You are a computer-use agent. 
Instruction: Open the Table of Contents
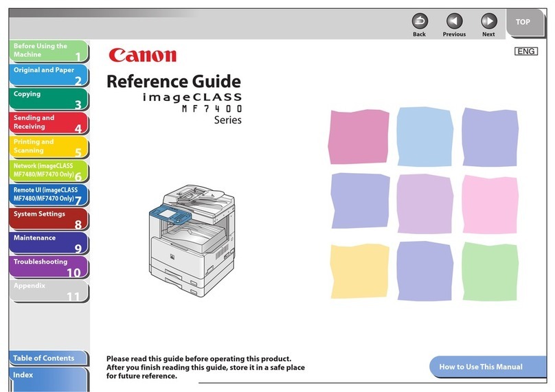[49, 358]
